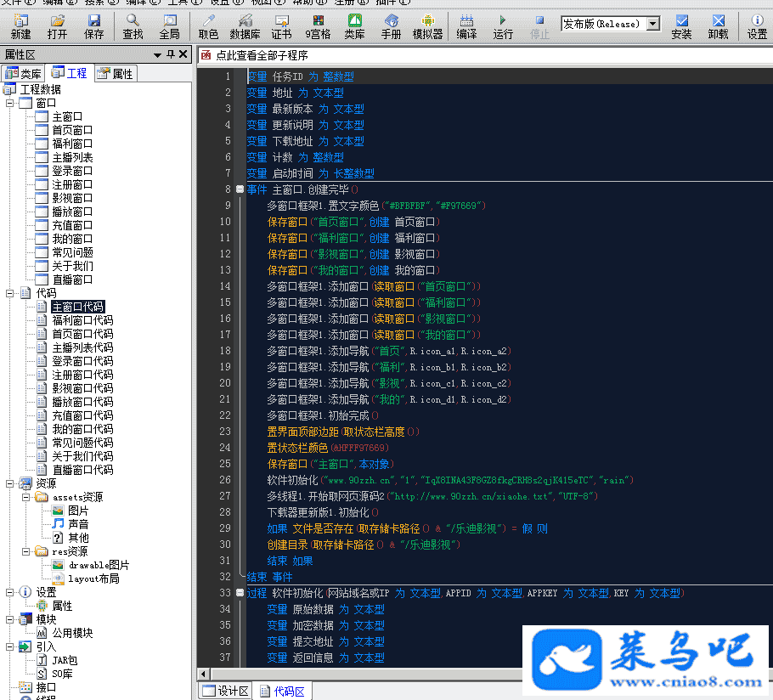Switch to the 类库 panel tab
The height and width of the screenshot is (700, 773).
pyautogui.click(x=24, y=73)
